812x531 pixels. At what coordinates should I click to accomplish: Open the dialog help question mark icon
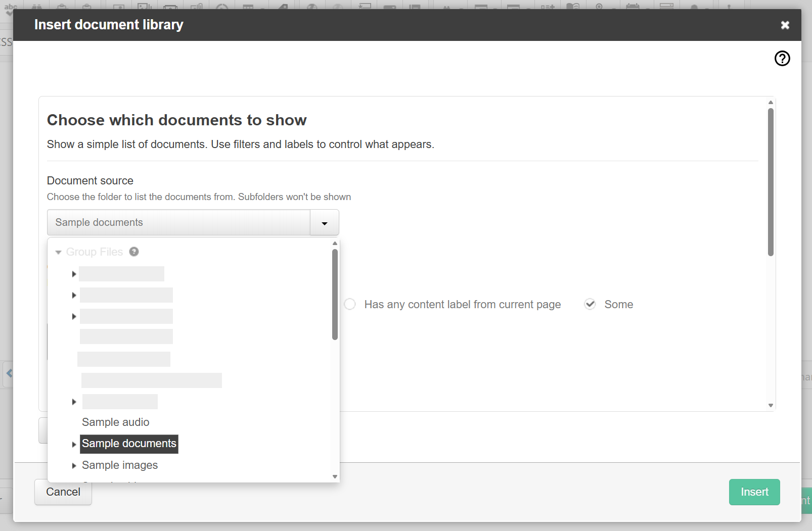coord(782,59)
